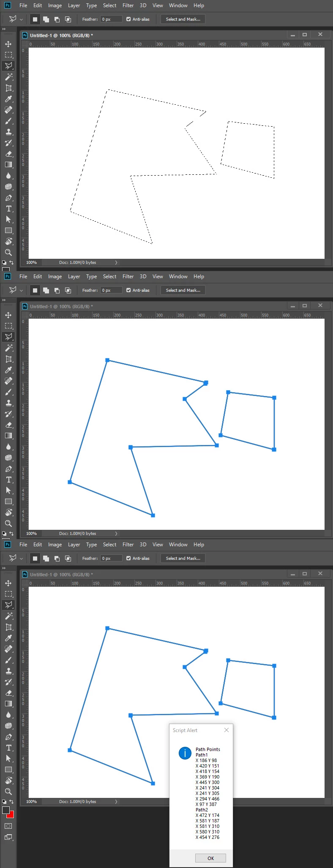
Task: Select the Pen tool in the middle window
Action: (8, 469)
